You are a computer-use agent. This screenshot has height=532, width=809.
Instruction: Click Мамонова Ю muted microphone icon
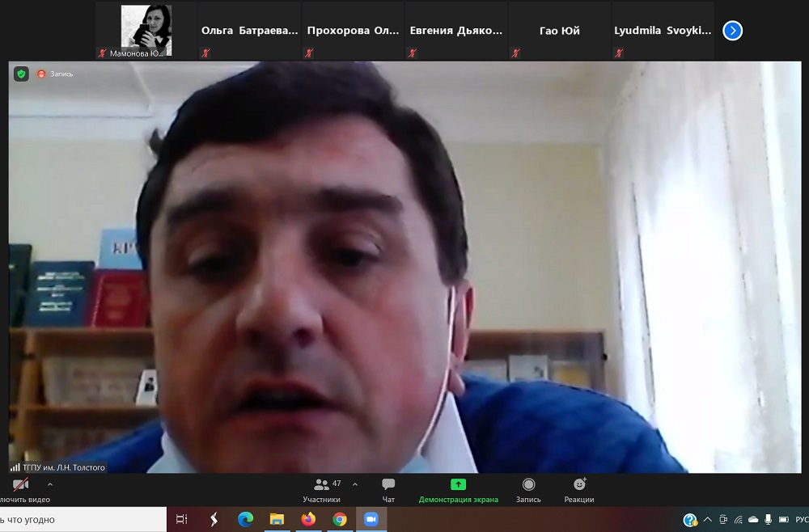pos(102,53)
